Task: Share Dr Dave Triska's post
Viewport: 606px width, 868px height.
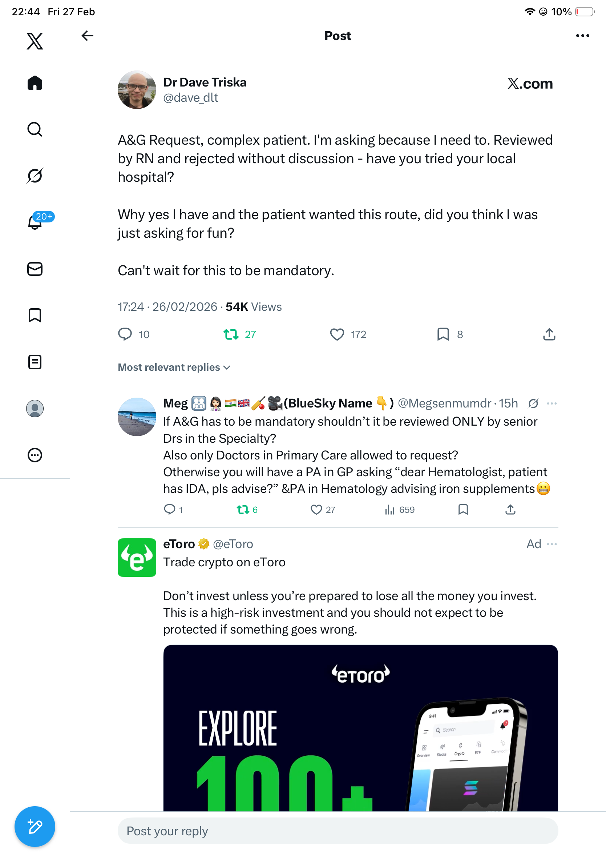Action: 549,334
